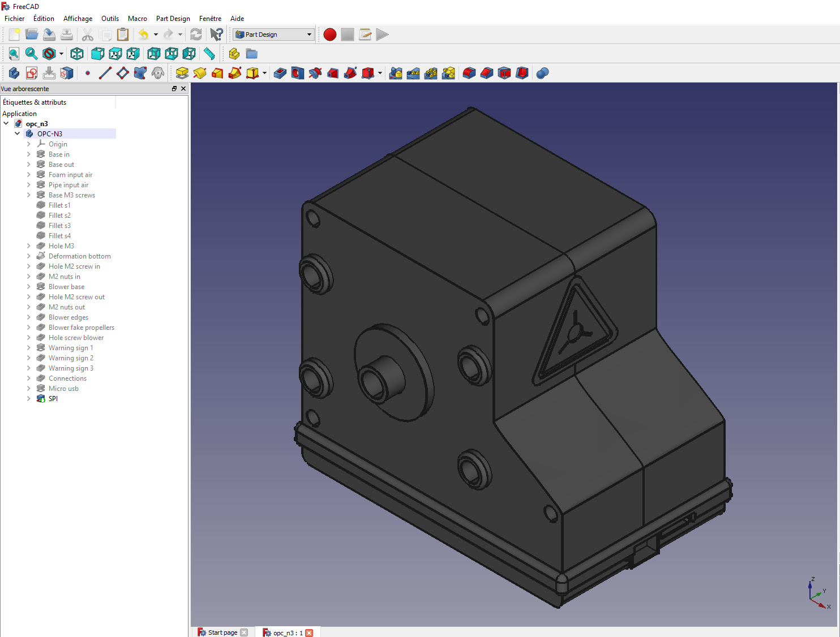Close the opc_n3 : 1 tab

point(309,633)
